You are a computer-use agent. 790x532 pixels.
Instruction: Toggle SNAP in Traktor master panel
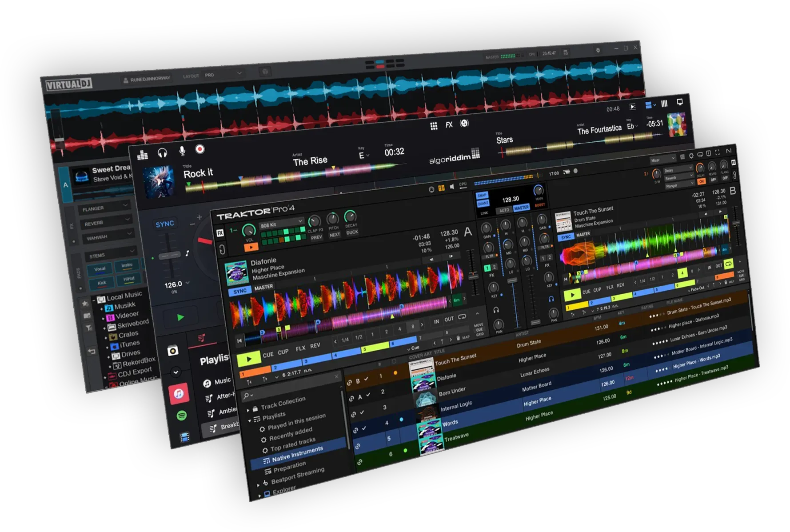click(482, 195)
